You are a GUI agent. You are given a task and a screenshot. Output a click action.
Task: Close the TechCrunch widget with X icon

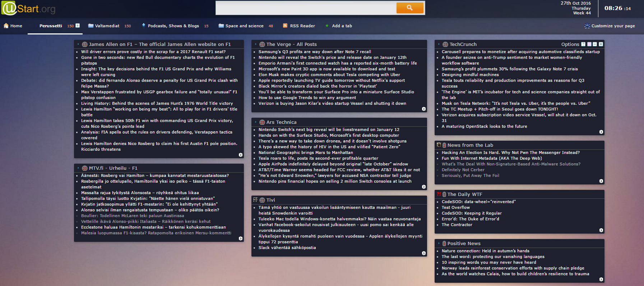pyautogui.click(x=601, y=44)
